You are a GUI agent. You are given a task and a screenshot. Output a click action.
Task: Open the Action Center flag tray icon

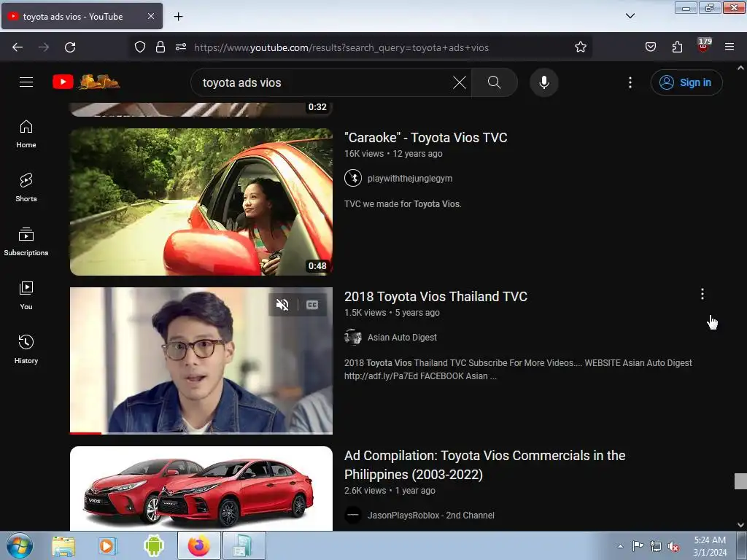click(638, 545)
